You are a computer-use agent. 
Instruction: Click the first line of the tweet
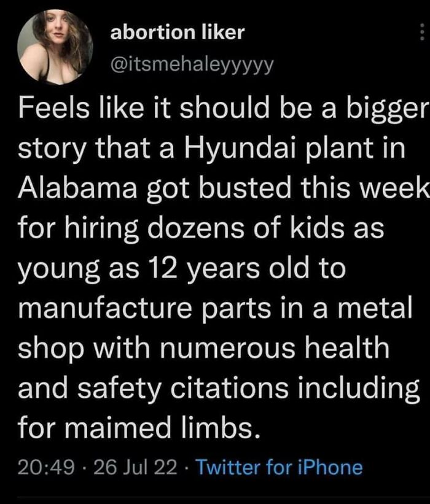click(215, 107)
